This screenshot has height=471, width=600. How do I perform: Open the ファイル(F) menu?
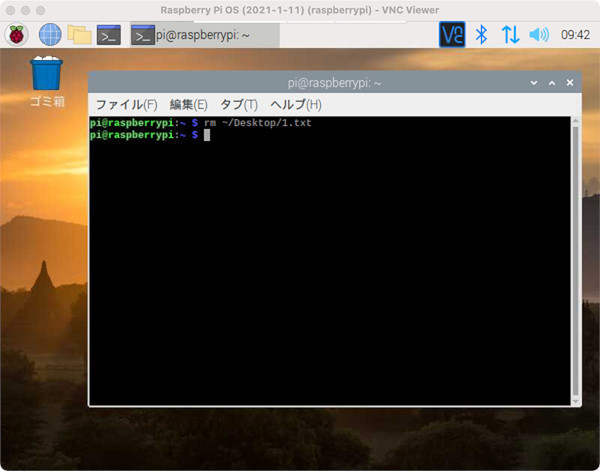click(x=126, y=104)
